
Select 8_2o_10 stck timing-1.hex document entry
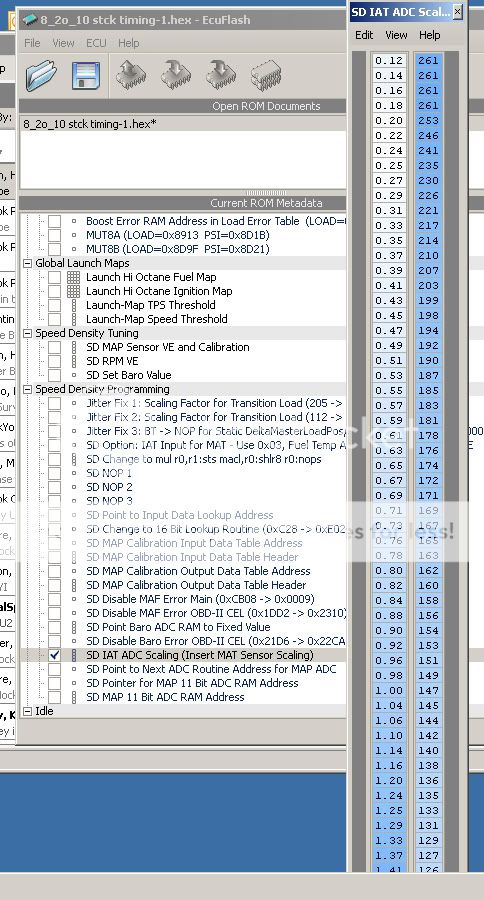pyautogui.click(x=90, y=123)
